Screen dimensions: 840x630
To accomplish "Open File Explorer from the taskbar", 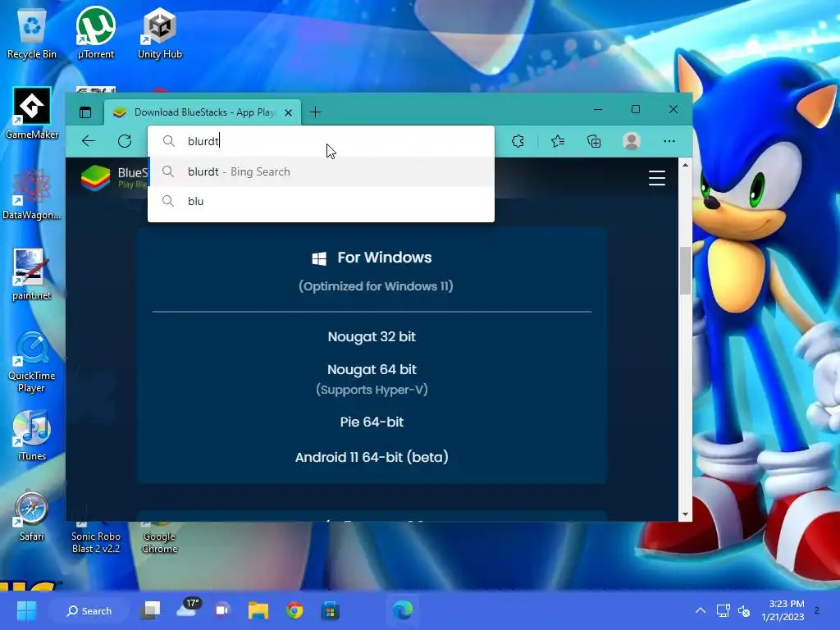I will pyautogui.click(x=258, y=610).
